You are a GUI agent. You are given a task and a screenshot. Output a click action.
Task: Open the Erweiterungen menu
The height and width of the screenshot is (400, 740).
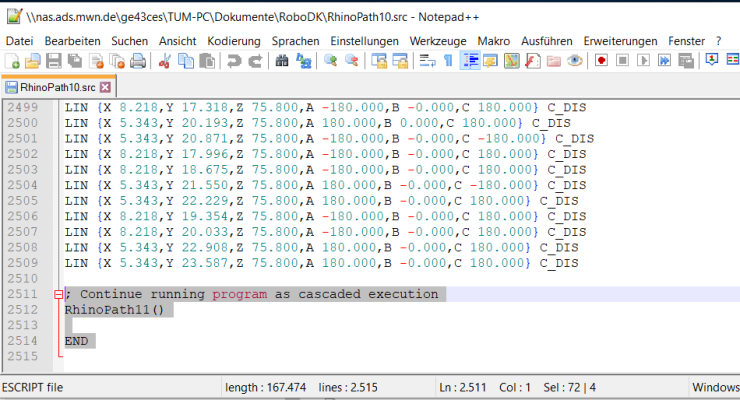pyautogui.click(x=620, y=41)
